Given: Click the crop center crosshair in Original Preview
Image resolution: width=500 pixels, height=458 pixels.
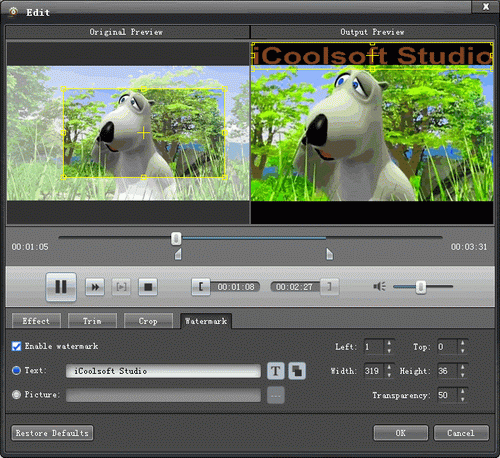Looking at the screenshot, I should [144, 133].
